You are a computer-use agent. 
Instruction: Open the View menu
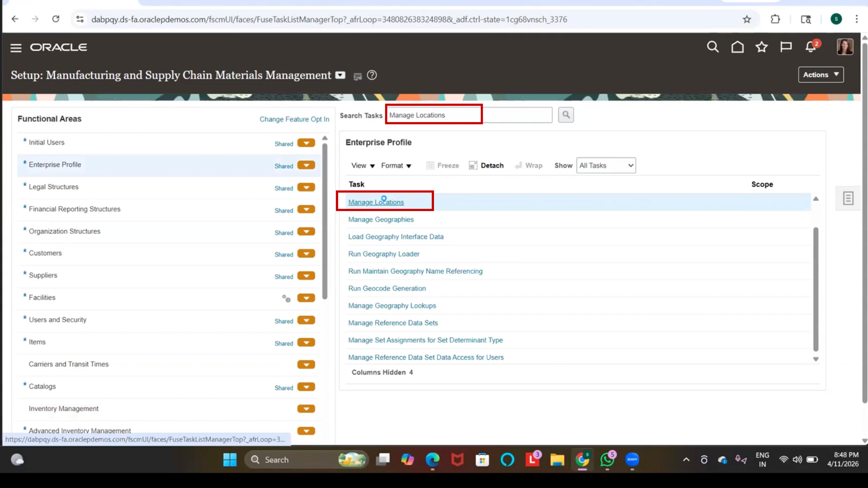click(363, 165)
